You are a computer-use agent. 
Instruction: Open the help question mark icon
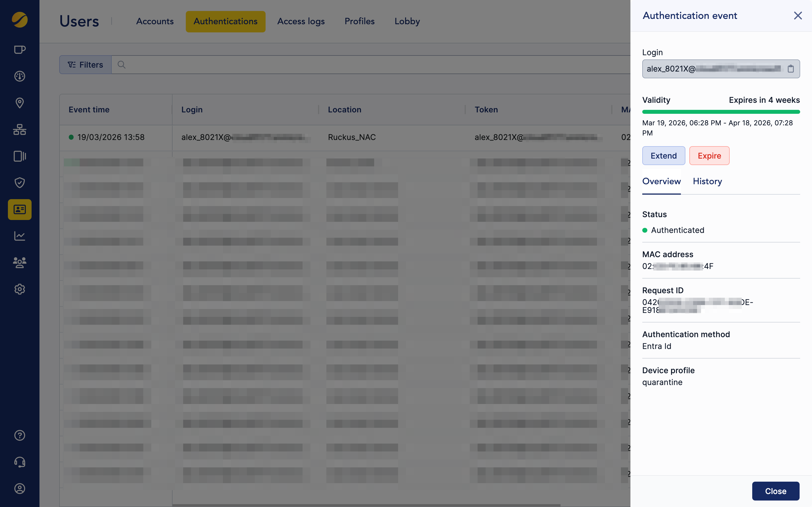[x=19, y=435]
